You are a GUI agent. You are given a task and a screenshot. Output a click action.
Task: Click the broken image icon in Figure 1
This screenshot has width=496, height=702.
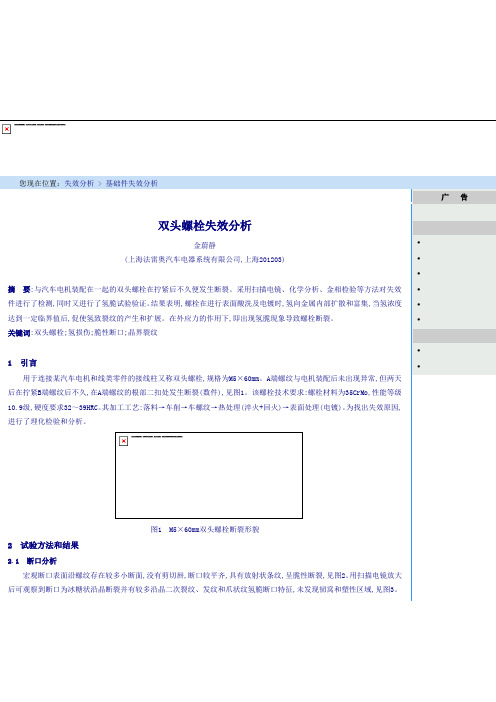tap(124, 441)
